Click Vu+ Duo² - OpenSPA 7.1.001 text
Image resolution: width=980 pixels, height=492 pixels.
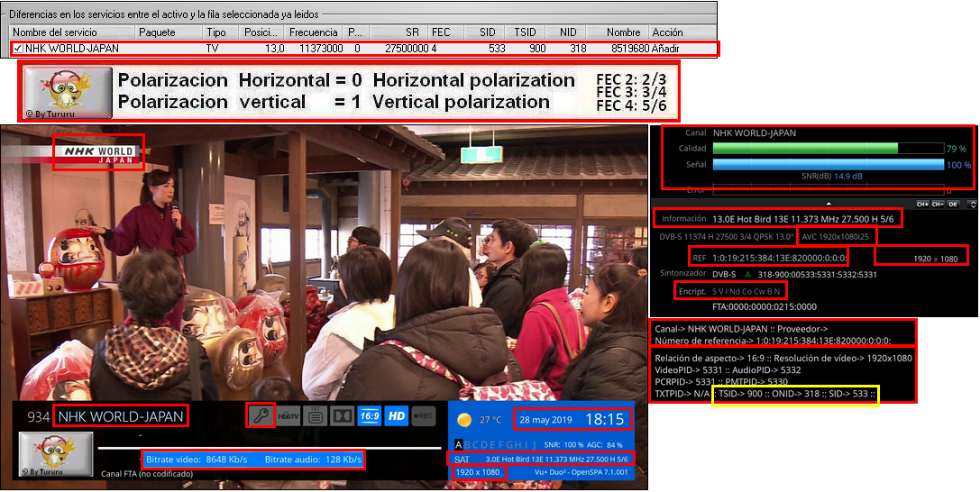[x=582, y=472]
